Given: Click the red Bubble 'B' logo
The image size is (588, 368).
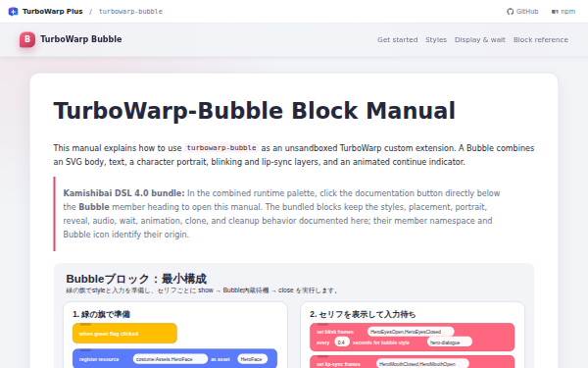Looking at the screenshot, I should tap(27, 39).
